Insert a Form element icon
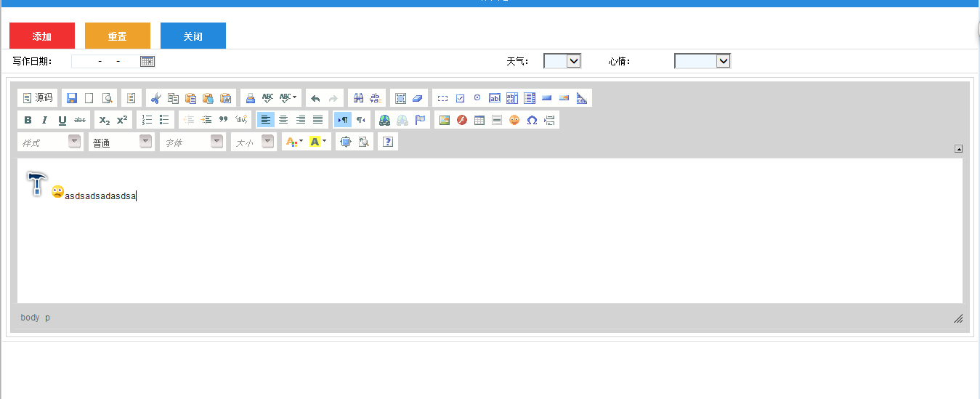 point(442,98)
